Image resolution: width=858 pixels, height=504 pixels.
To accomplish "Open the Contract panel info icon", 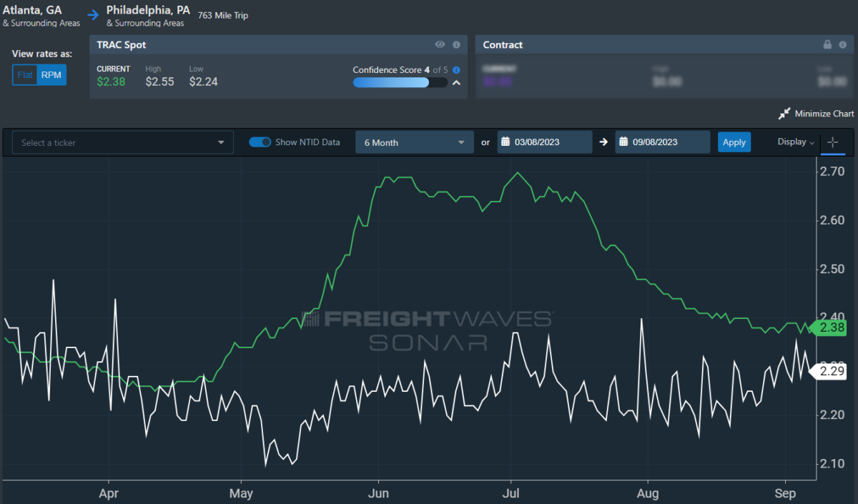I will tap(844, 44).
